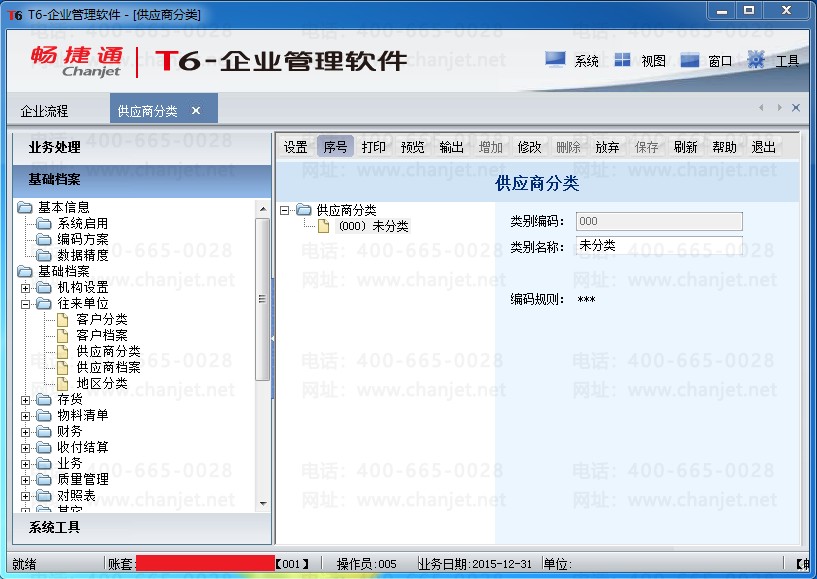Click the 基本信息 folder icon
The image size is (817, 579).
24,208
